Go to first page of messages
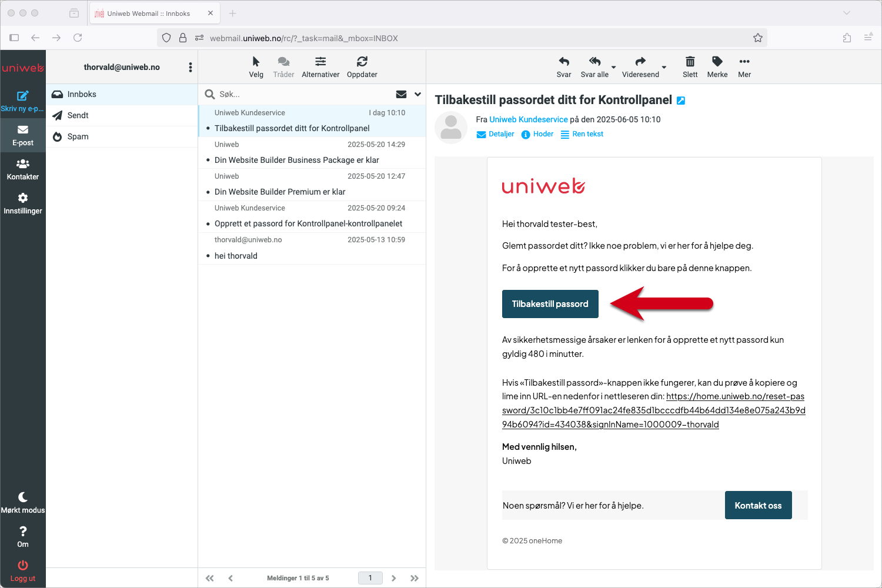 click(210, 578)
